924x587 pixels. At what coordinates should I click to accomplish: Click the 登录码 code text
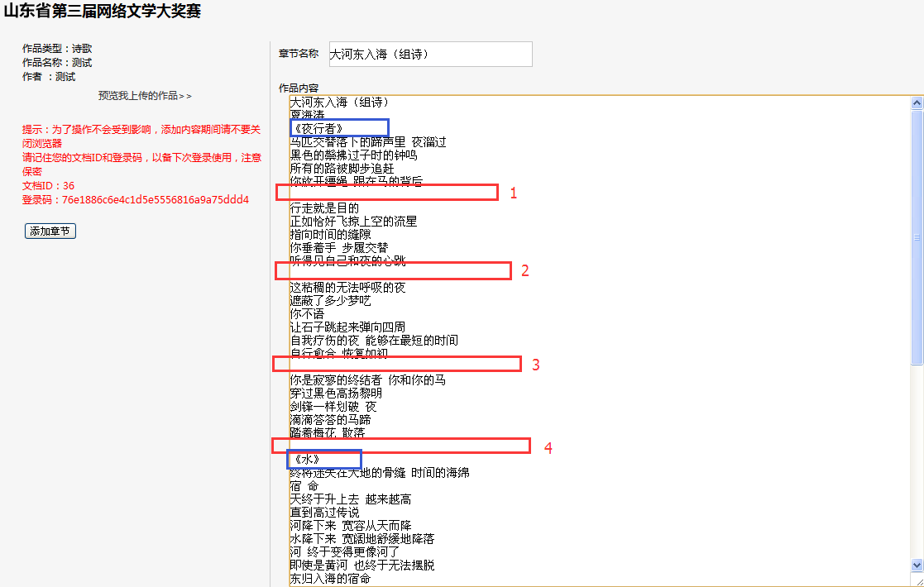pyautogui.click(x=136, y=200)
